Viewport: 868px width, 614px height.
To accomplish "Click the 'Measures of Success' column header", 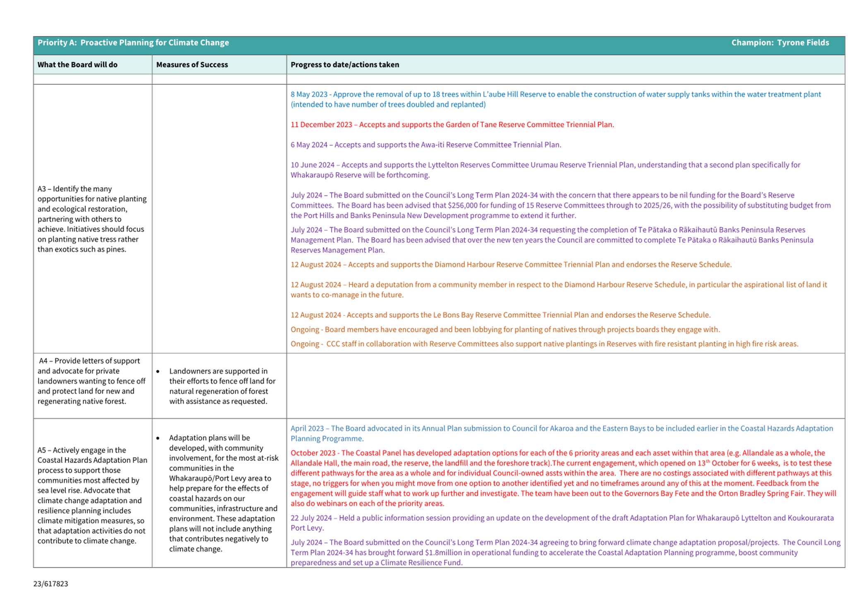I will pyautogui.click(x=192, y=65).
